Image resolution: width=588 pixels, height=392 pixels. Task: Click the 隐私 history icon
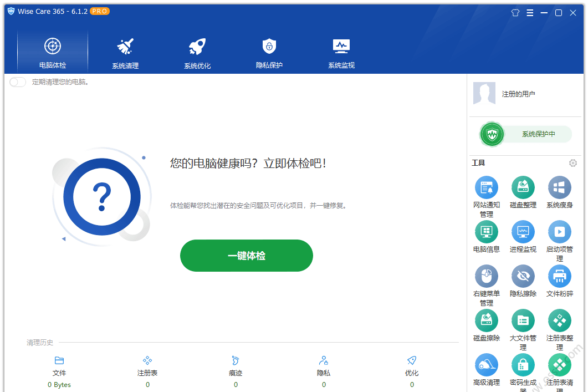coord(324,360)
